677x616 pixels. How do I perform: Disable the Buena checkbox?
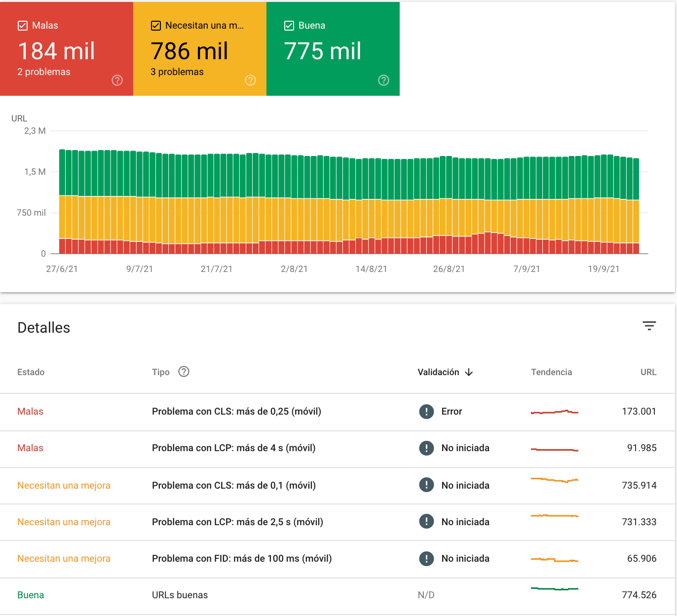[x=289, y=25]
